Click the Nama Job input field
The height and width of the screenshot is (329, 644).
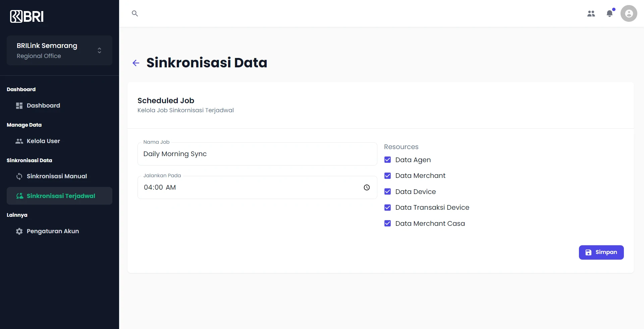[257, 154]
